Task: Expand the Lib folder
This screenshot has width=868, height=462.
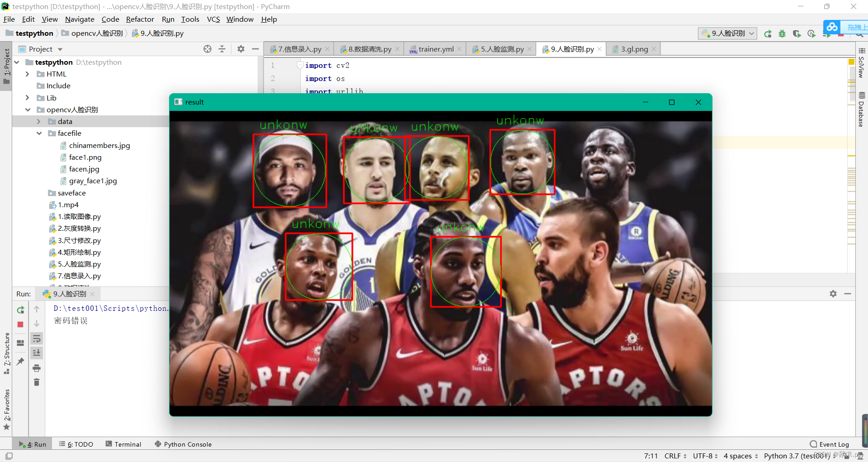Action: [28, 98]
